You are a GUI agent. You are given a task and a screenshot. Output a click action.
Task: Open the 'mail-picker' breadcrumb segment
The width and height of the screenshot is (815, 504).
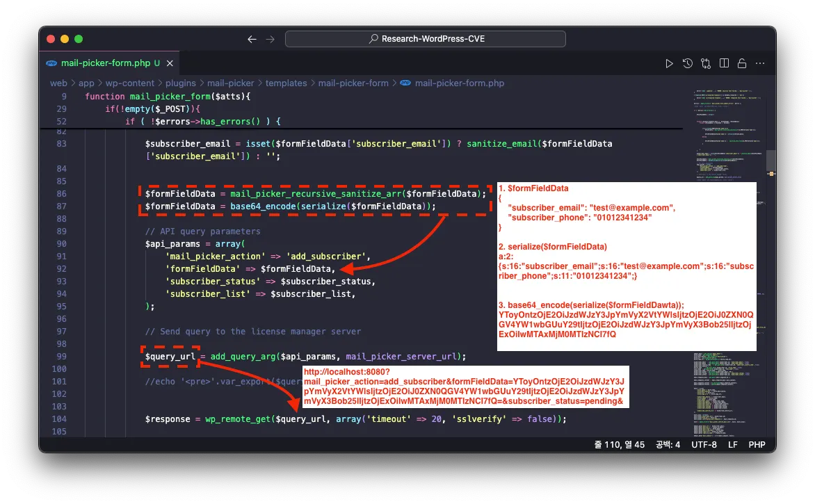tap(231, 83)
